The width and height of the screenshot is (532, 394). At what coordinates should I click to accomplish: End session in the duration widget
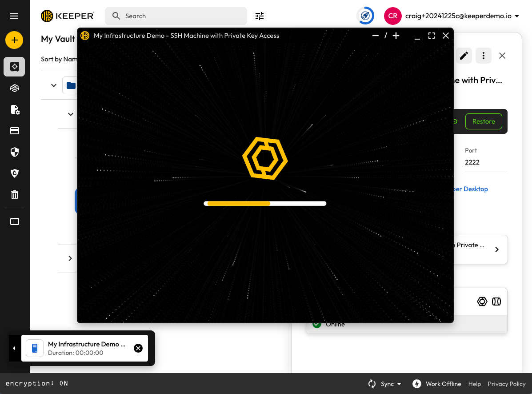pyautogui.click(x=138, y=348)
